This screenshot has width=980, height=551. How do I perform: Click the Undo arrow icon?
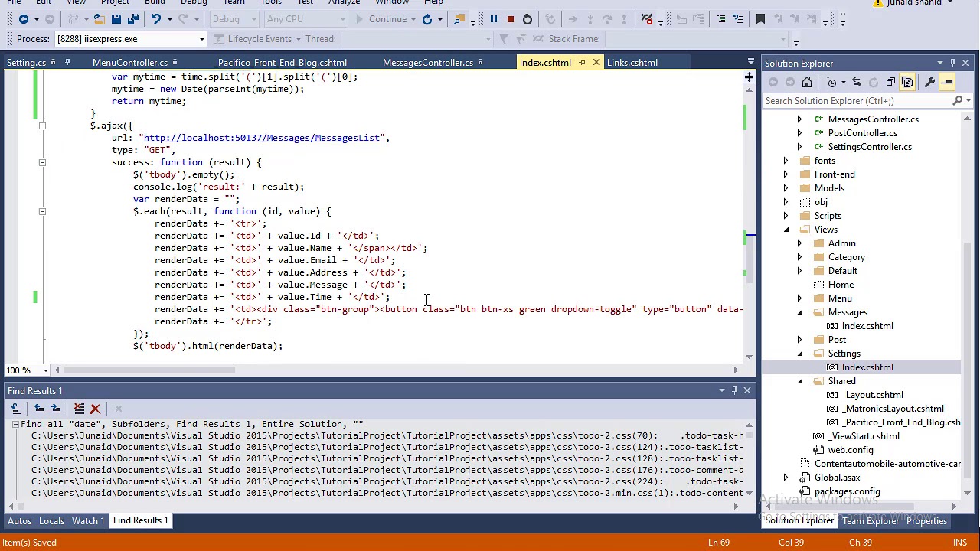click(156, 19)
